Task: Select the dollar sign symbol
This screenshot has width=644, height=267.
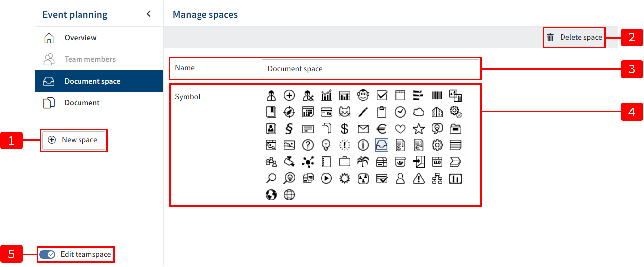Action: 345,129
